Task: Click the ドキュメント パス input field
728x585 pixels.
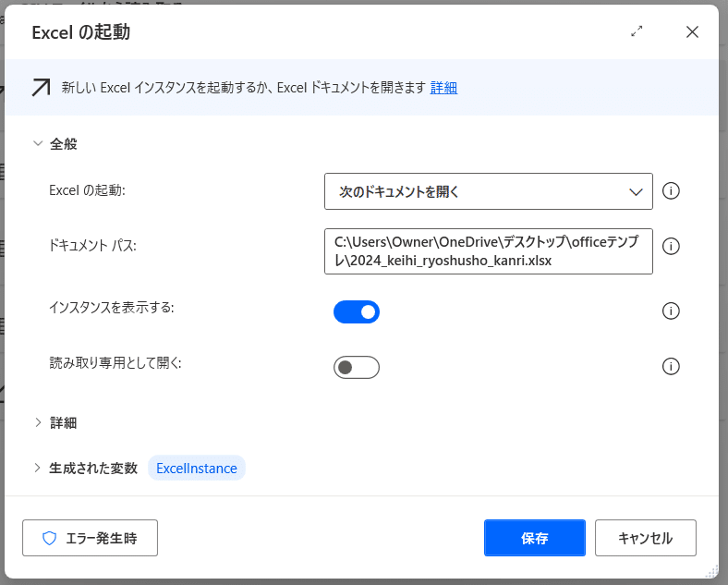Action: [489, 251]
